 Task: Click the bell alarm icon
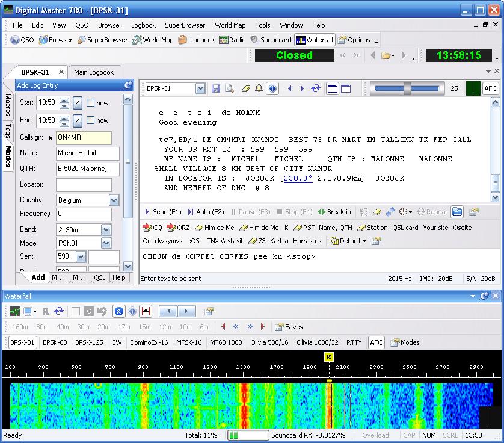pos(259,88)
